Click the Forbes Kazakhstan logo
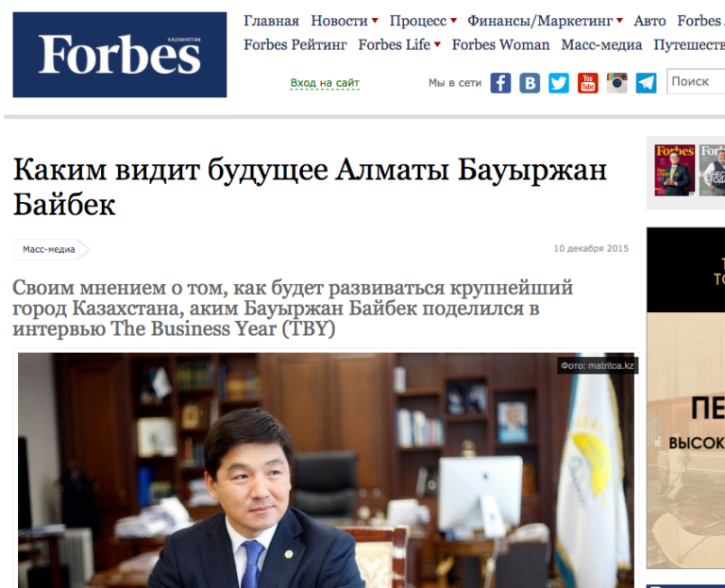 tap(120, 55)
